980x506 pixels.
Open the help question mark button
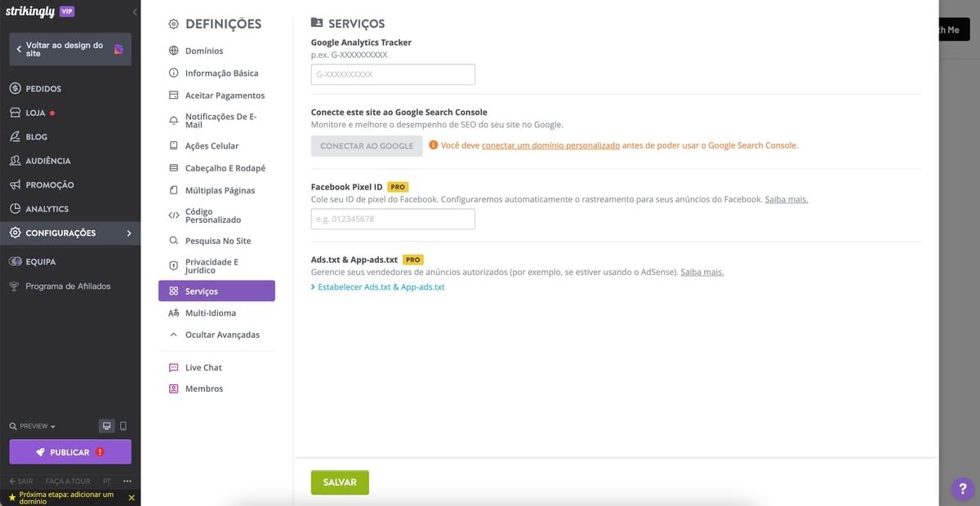[x=962, y=488]
